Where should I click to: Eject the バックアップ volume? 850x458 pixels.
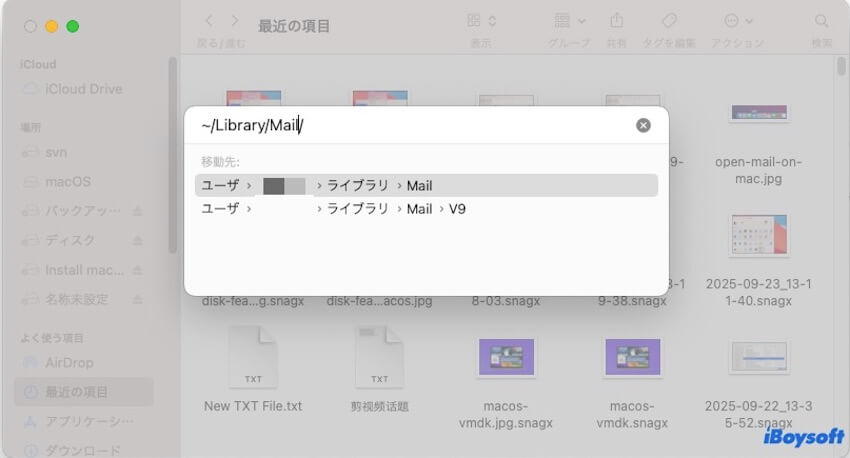137,211
